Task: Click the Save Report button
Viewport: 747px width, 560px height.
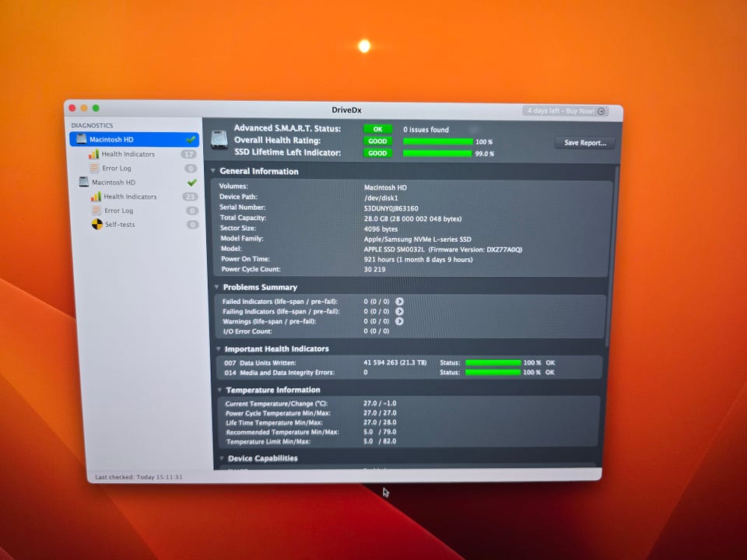Action: (x=584, y=143)
